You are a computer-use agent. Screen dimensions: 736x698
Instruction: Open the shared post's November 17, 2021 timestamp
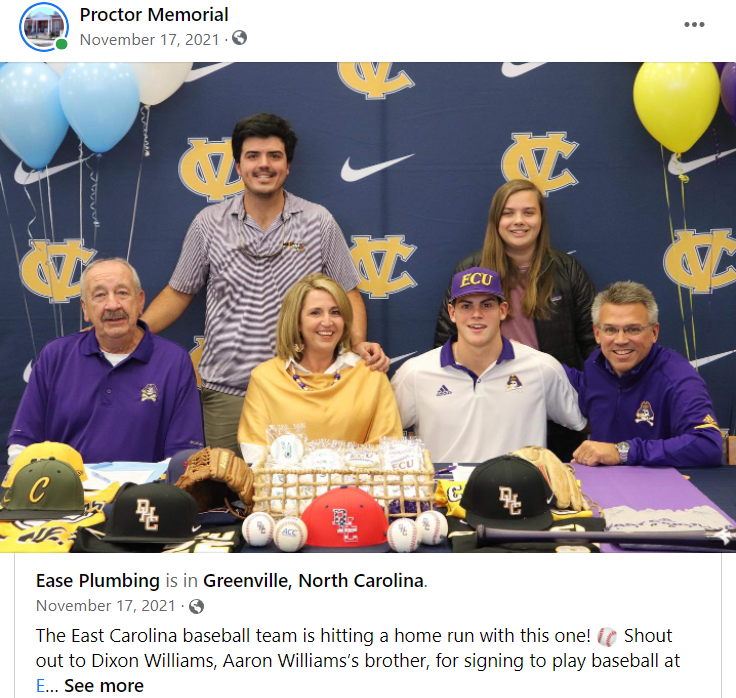pos(106,606)
